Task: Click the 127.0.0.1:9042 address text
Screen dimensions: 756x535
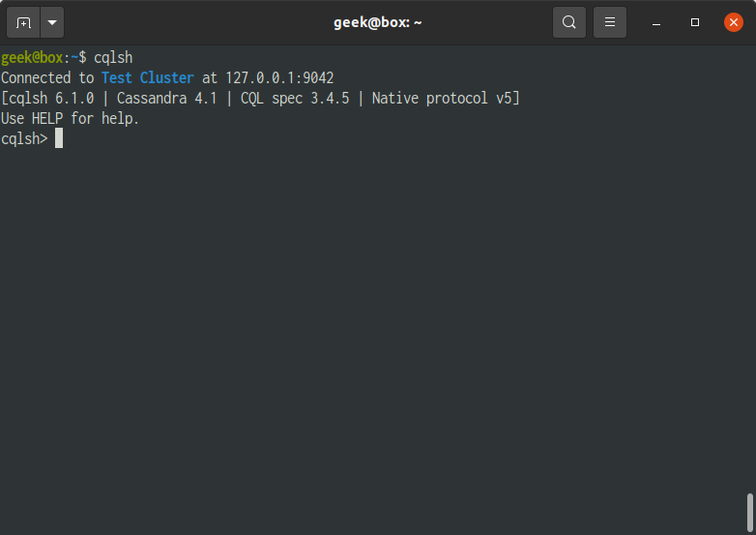Action: tap(279, 77)
